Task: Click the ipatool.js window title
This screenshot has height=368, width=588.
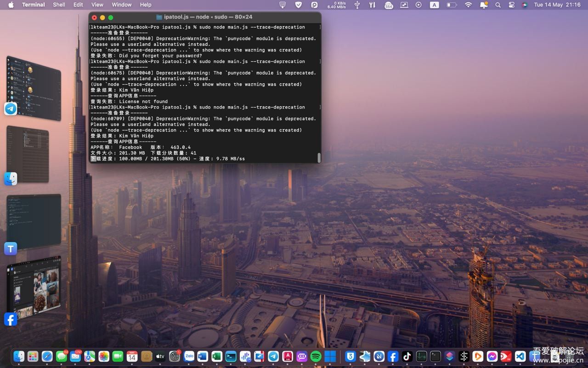Action: pyautogui.click(x=208, y=17)
